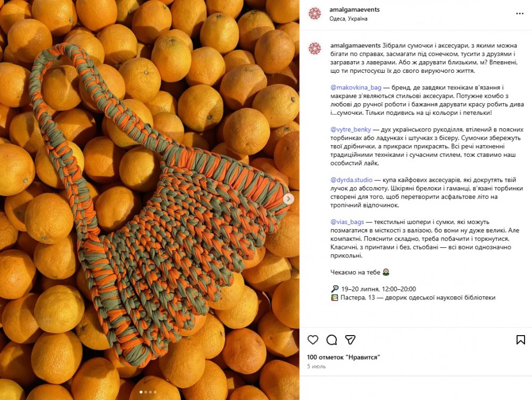Image resolution: width=532 pixels, height=400 pixels.
Task: View the 100 likes list
Action: pyautogui.click(x=343, y=357)
